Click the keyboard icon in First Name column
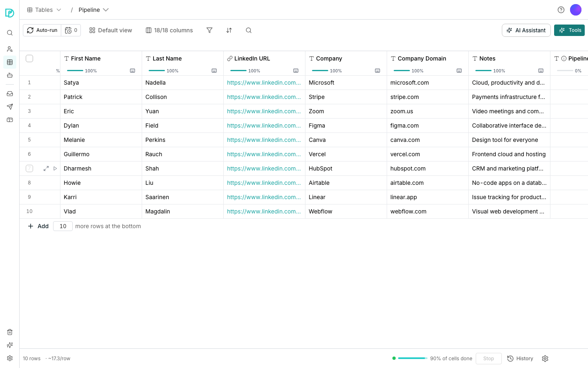The height and width of the screenshot is (368, 588). pos(132,71)
